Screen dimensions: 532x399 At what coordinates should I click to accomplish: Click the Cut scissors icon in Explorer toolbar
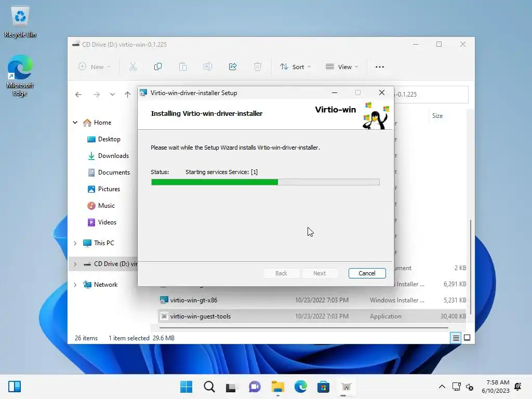132,67
